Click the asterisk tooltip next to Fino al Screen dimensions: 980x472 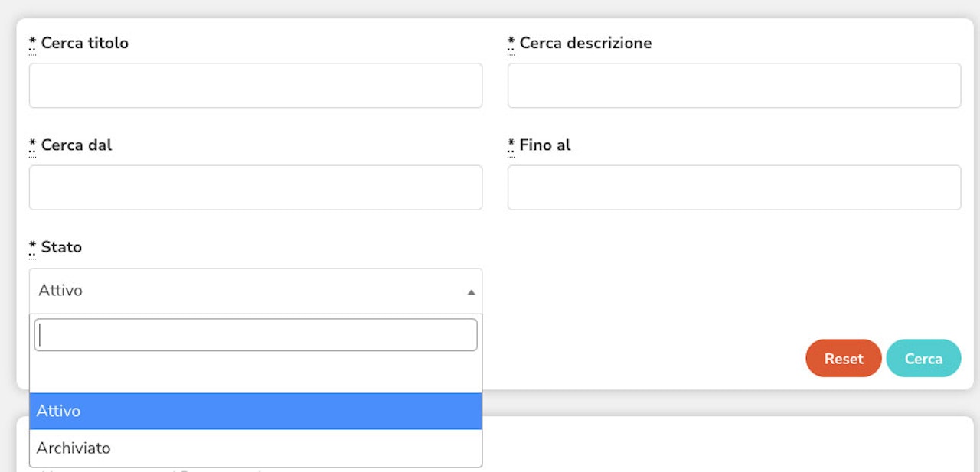tap(510, 144)
